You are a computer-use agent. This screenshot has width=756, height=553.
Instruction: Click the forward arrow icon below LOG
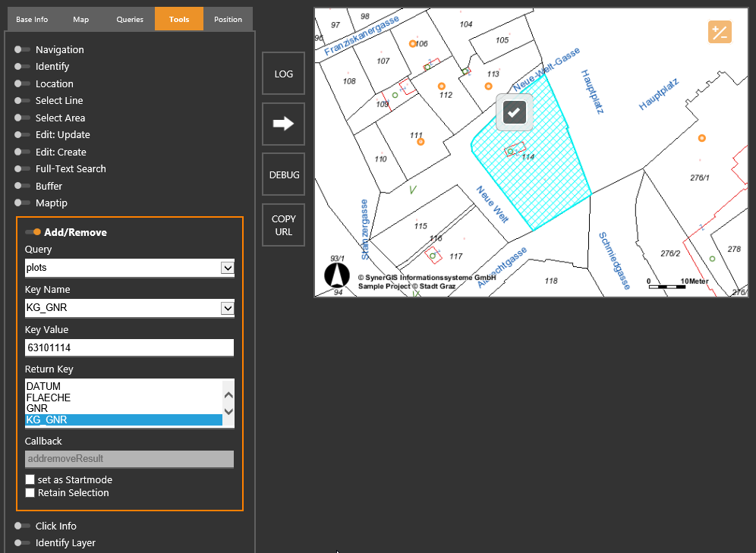(282, 123)
